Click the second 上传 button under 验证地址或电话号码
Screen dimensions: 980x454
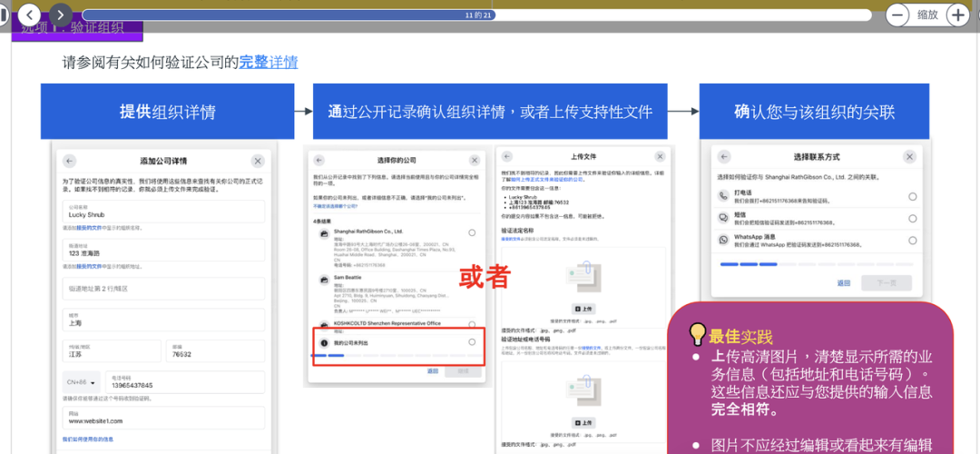pos(583,422)
